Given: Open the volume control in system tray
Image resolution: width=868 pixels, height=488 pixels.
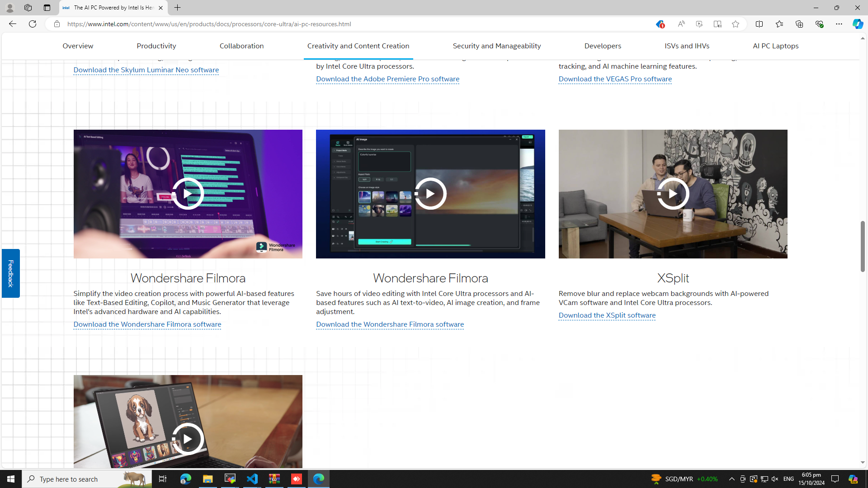Looking at the screenshot, I should point(774,479).
